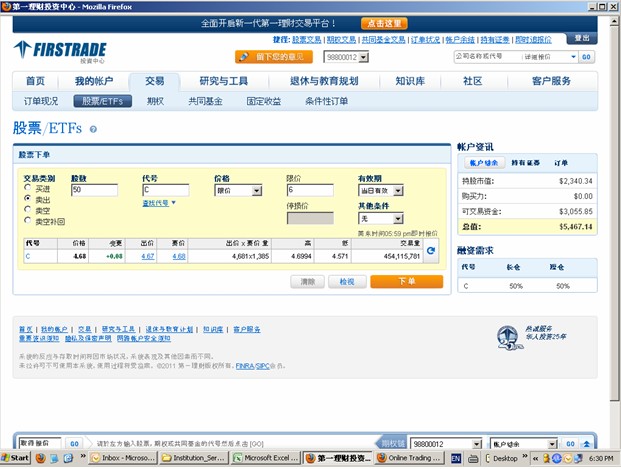Select the 卖空补回 radio button
621x469 pixels.
coord(28,220)
